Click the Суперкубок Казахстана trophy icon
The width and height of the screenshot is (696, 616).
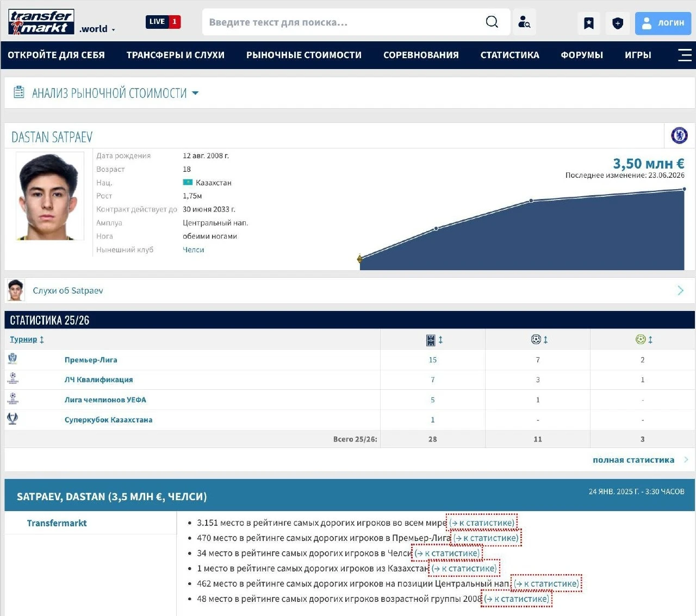13,419
